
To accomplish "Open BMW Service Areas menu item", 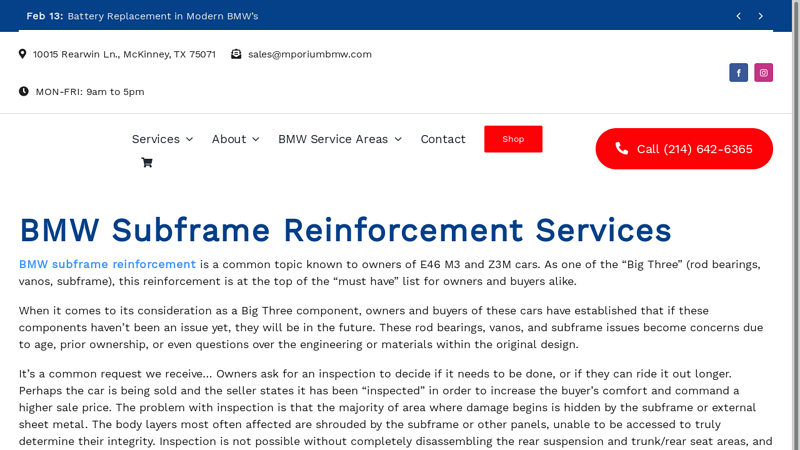I will pos(333,139).
